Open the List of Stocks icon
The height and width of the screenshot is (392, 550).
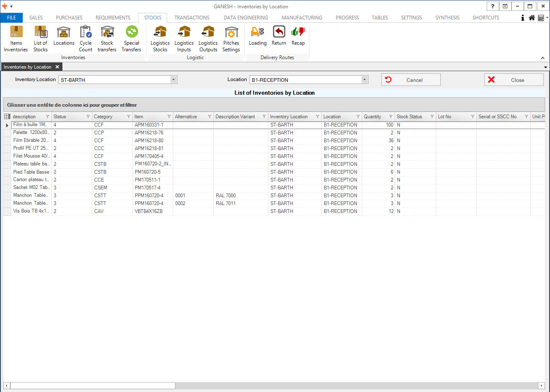(41, 38)
